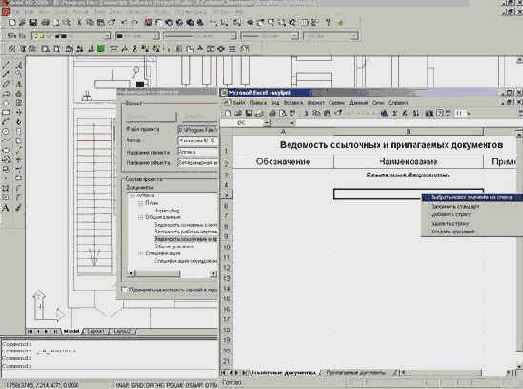Screen dimensions: 523x389
Task: Open AutoCAD Help question-mark icon
Action: (x=329, y=23)
